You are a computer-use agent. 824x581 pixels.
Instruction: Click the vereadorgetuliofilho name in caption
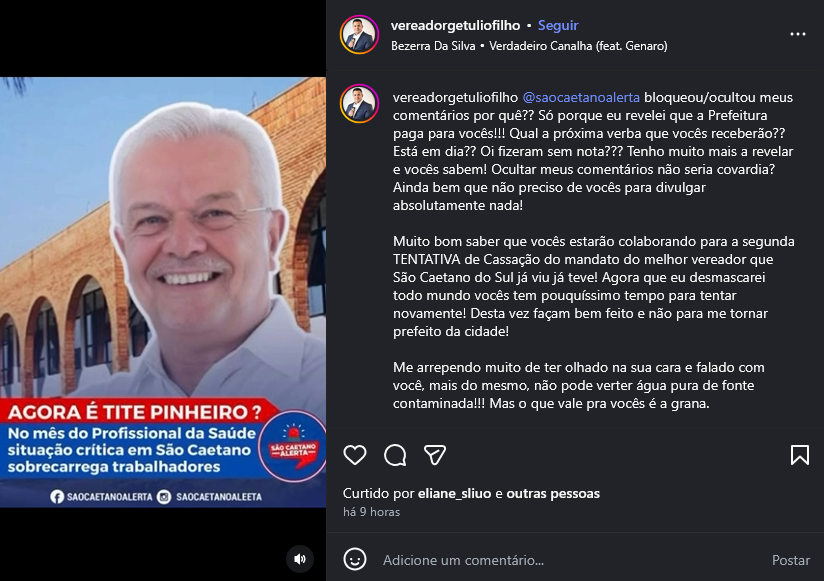(456, 97)
